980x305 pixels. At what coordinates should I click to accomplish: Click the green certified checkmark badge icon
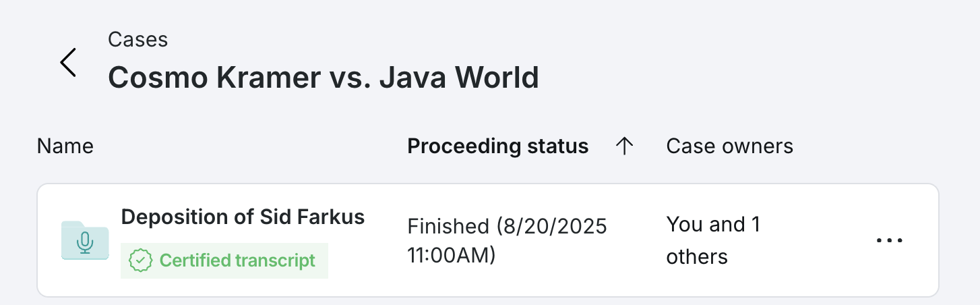tap(140, 260)
